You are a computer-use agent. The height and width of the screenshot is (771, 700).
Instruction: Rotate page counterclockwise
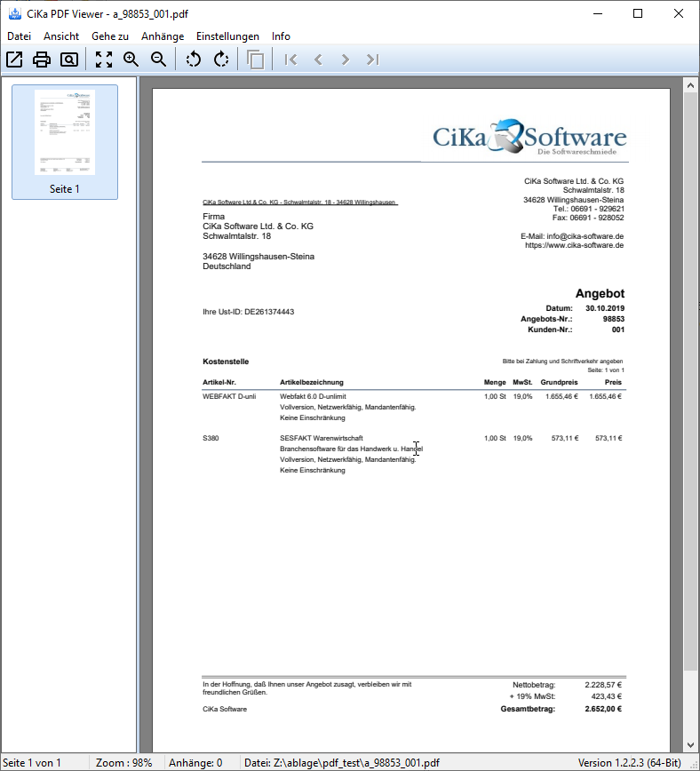click(x=194, y=60)
